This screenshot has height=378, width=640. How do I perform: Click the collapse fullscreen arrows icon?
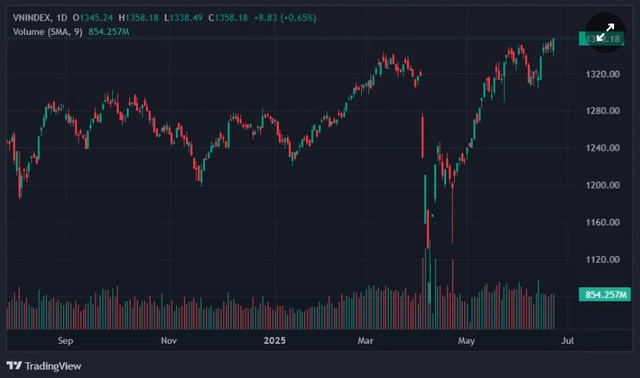pos(605,33)
